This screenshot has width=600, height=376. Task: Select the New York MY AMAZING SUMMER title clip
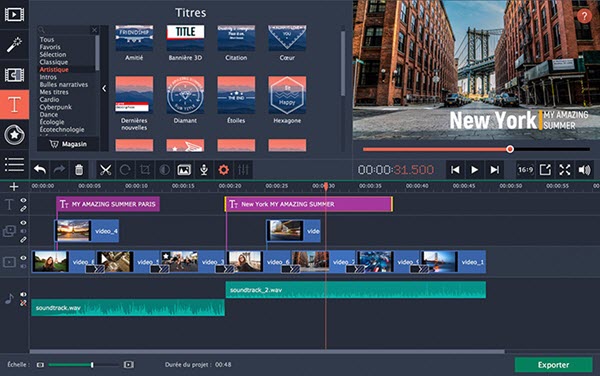[308, 204]
